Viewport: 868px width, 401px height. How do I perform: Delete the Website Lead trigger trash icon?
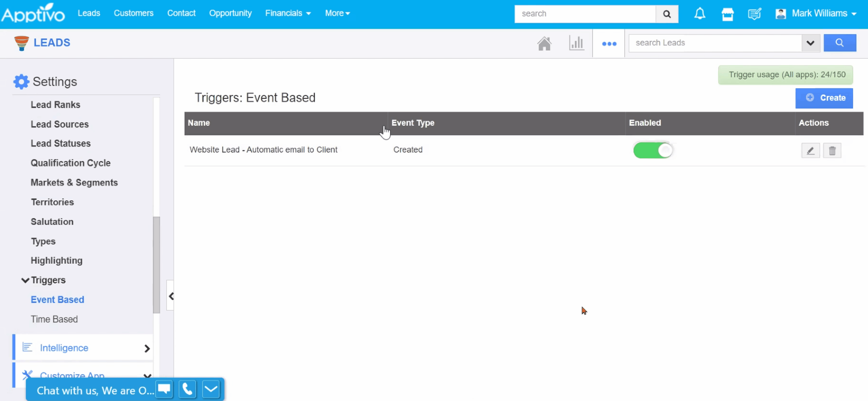832,150
